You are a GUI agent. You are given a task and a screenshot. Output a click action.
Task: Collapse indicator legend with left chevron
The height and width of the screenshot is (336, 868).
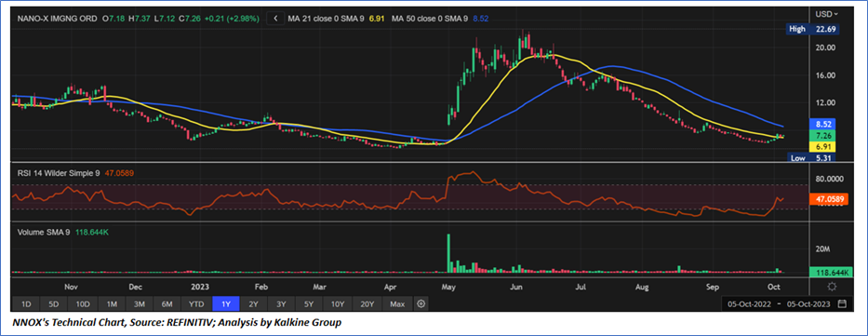pos(275,19)
